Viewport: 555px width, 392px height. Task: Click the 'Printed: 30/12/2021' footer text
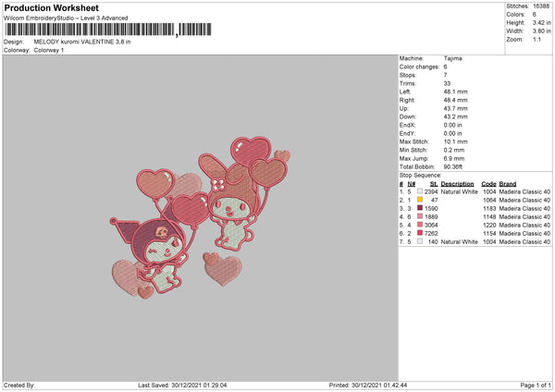click(x=368, y=385)
